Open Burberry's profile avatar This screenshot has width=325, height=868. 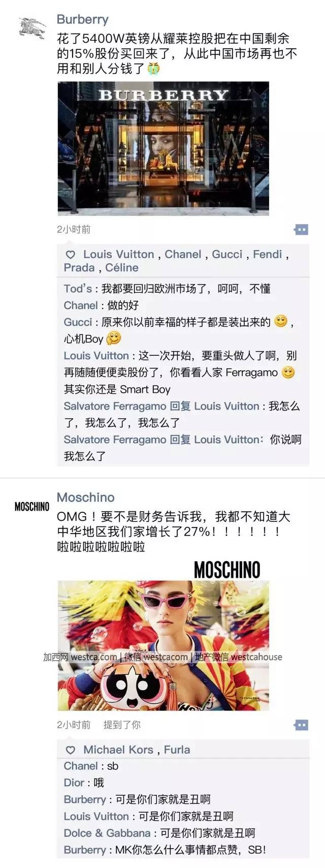point(32,28)
